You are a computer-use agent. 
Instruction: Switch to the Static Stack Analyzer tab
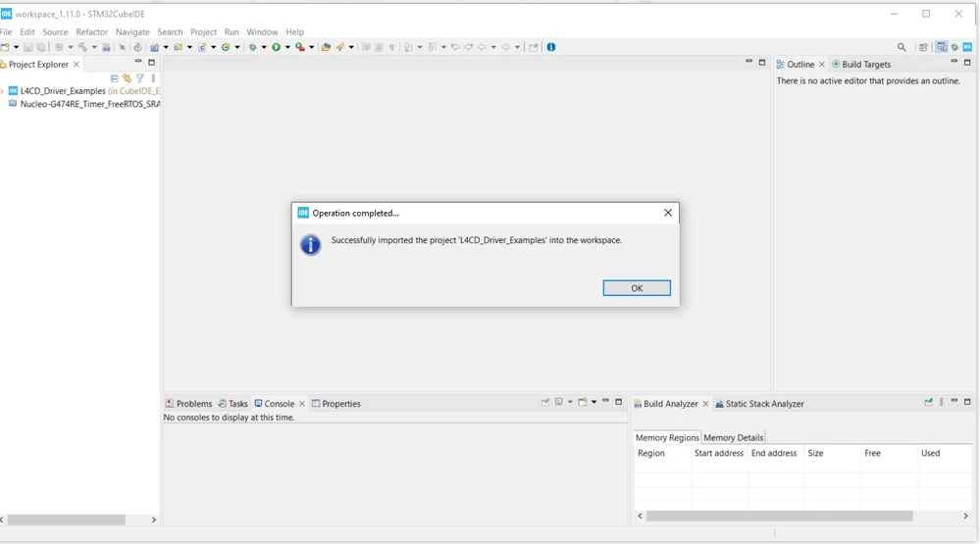[759, 404]
